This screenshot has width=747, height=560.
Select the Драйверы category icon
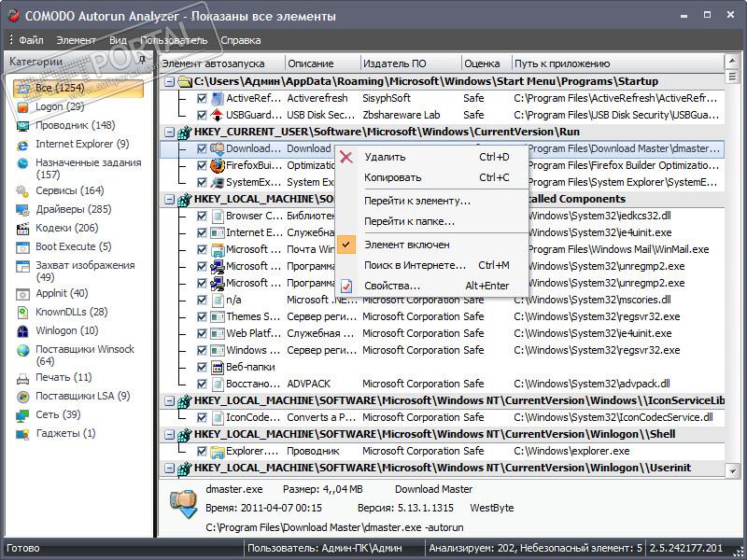point(22,210)
